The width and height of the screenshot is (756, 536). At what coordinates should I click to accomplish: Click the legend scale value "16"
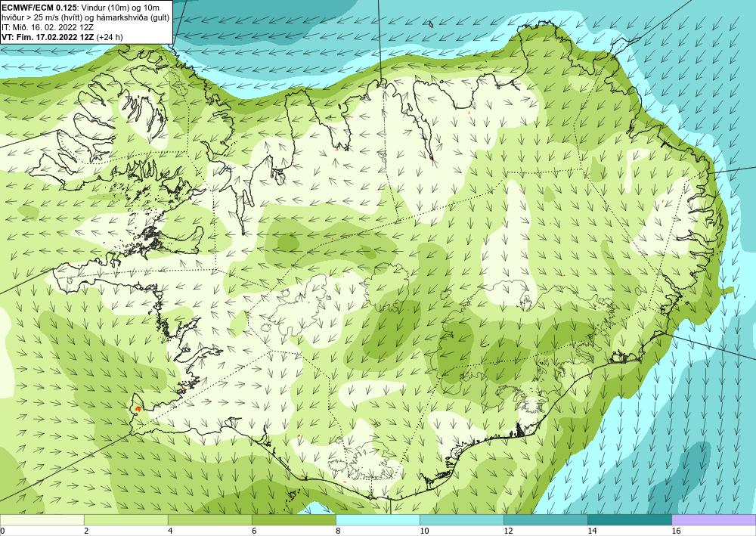coord(675,531)
